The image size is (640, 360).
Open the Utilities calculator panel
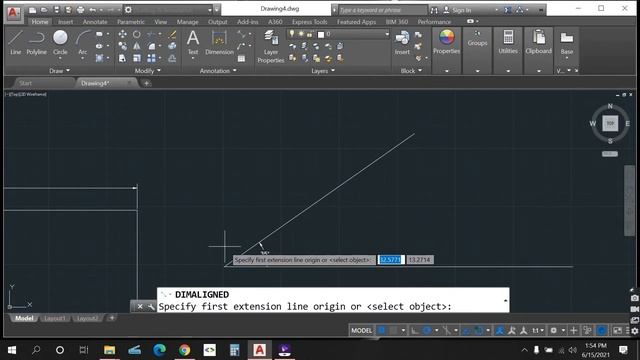pos(508,42)
